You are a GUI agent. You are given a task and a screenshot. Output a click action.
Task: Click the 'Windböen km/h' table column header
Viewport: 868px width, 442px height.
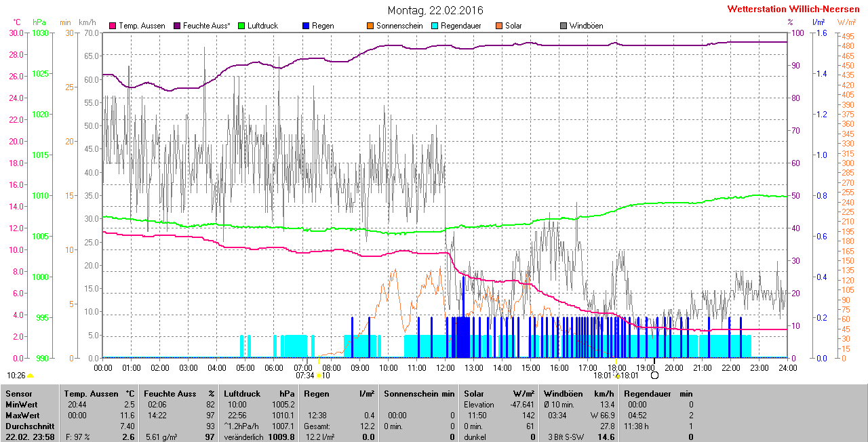coord(579,393)
